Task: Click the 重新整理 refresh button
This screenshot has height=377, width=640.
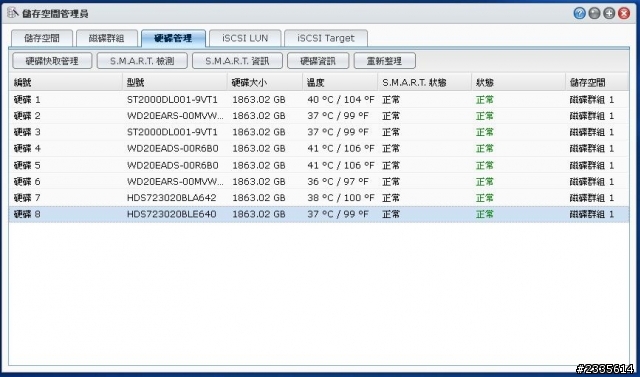Action: pos(384,61)
